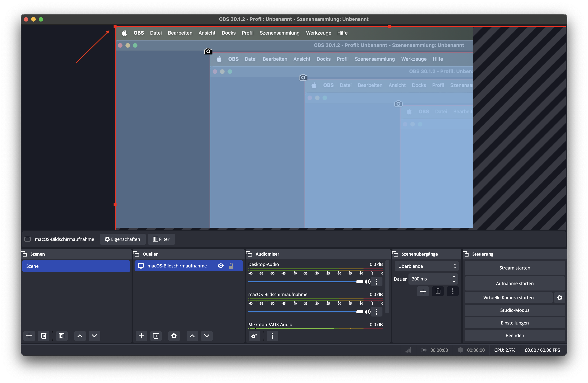588x383 pixels.
Task: Delete selected source with trash icon
Action: 156,336
